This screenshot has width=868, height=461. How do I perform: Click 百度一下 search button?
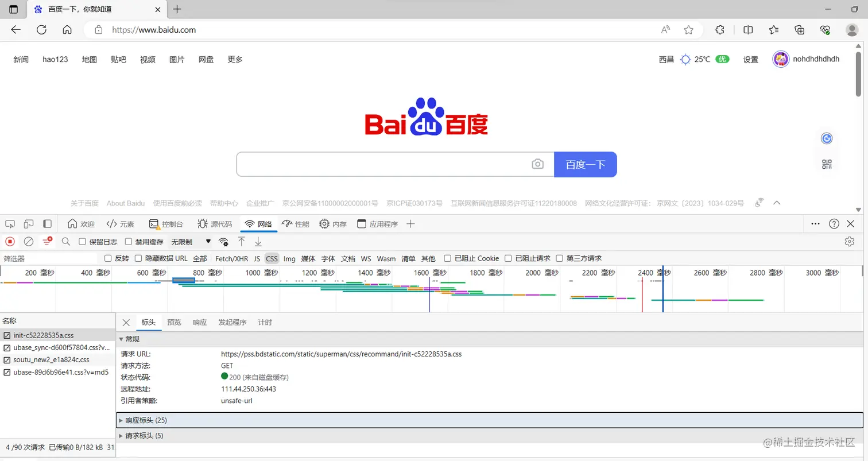pos(585,164)
